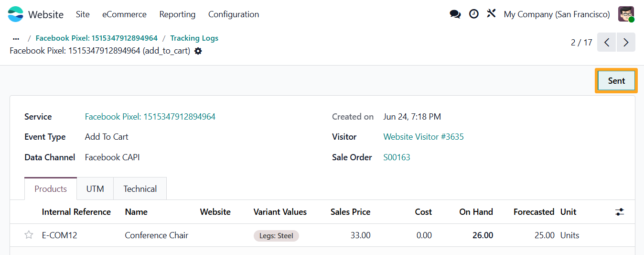Screen dimensions: 644x255
Task: Click the Name column header
Action: tap(136, 212)
